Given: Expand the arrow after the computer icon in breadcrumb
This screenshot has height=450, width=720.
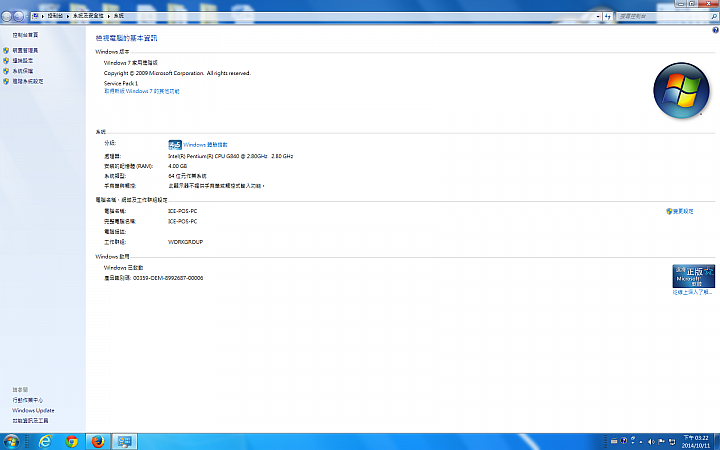Looking at the screenshot, I should point(43,16).
